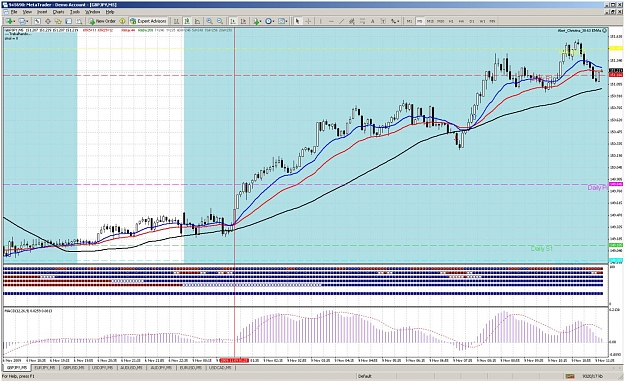Switch to D1 timeframe
This screenshot has width=625, height=381.
[x=472, y=21]
